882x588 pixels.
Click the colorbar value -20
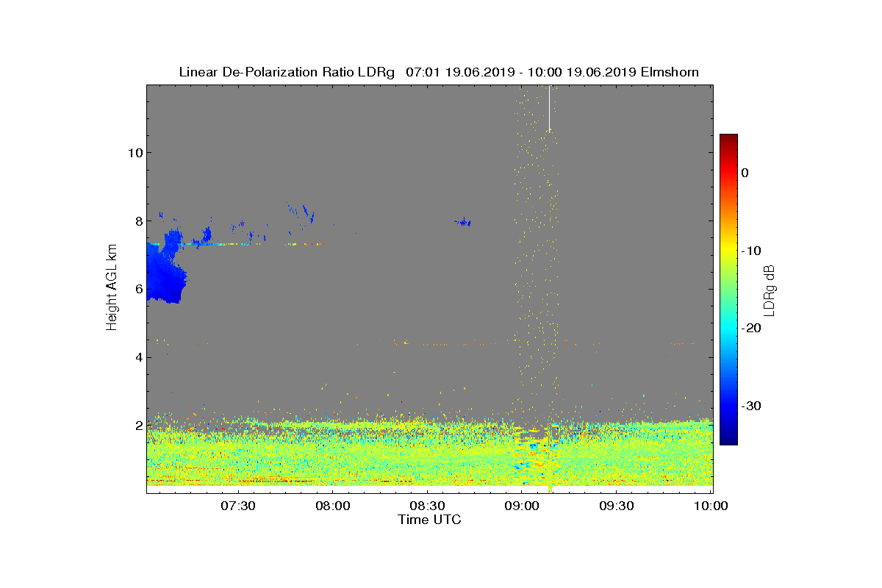coord(751,328)
